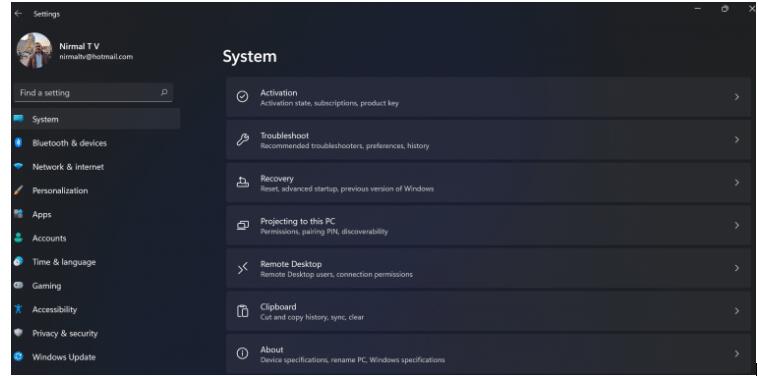Open the Troubleshoot settings page
Viewport: 758px width, 376px height.
point(489,140)
